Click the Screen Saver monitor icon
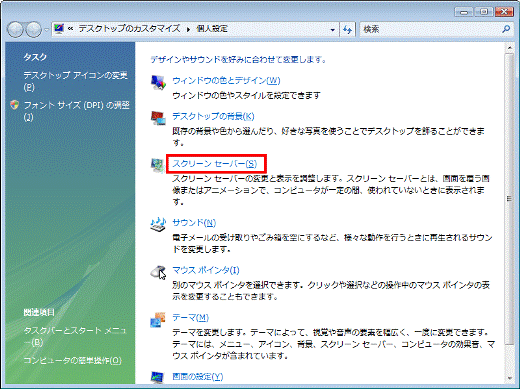 pyautogui.click(x=157, y=165)
